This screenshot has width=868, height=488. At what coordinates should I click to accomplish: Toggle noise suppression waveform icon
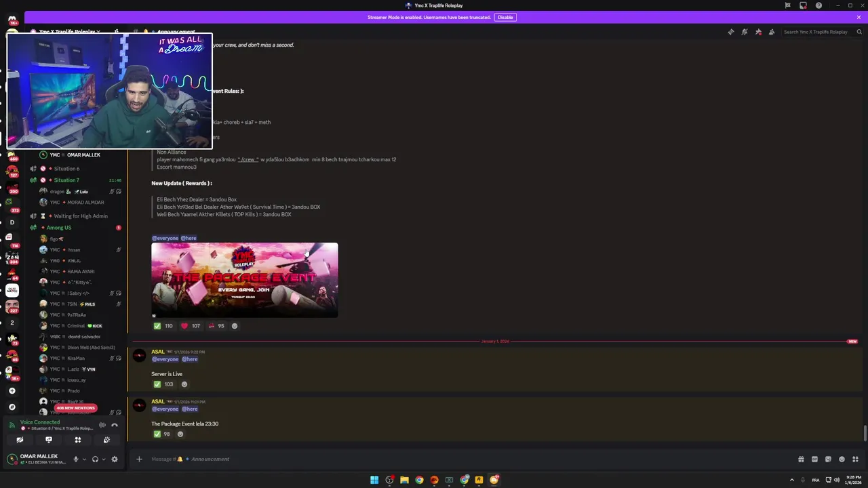click(102, 425)
